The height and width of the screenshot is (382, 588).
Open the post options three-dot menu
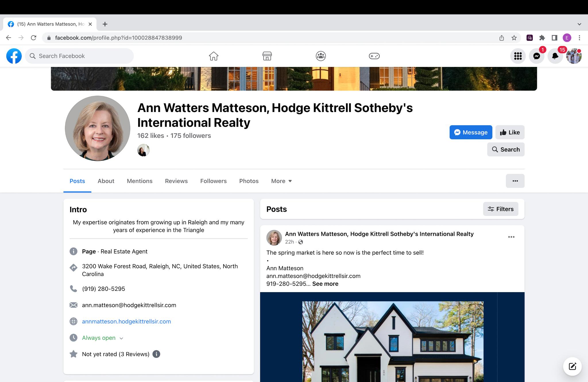tap(511, 237)
